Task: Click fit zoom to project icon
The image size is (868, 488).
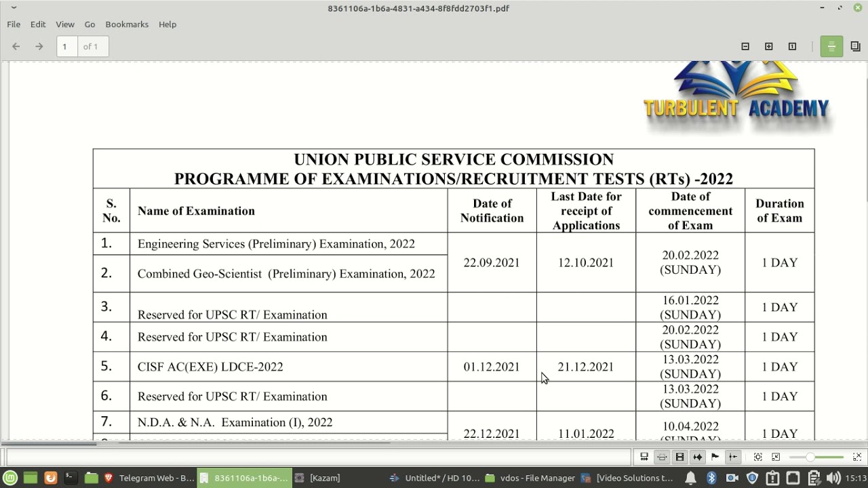Action: click(x=758, y=457)
